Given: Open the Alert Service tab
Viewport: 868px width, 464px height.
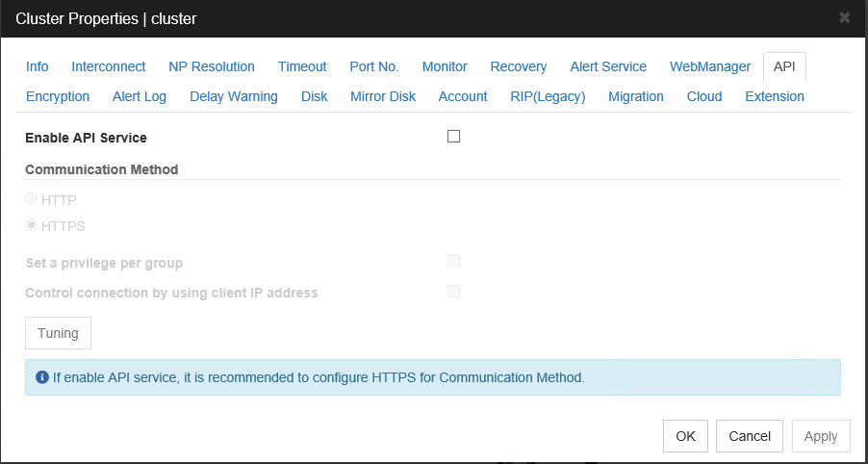Looking at the screenshot, I should pyautogui.click(x=607, y=66).
